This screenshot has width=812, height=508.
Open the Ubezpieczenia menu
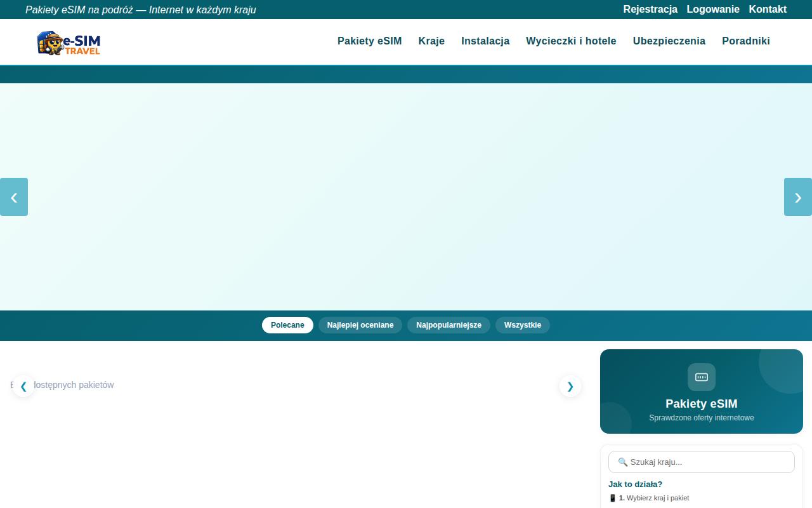tap(669, 41)
